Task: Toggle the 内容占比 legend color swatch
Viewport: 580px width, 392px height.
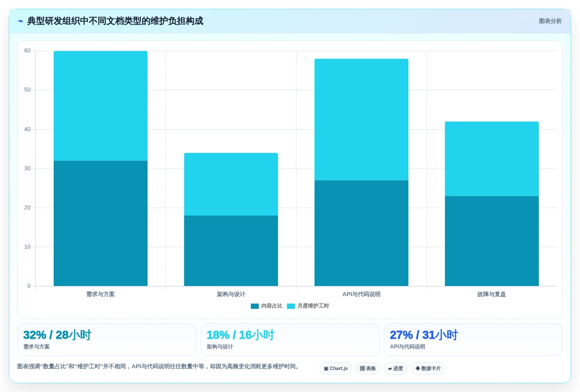Action: coord(255,306)
